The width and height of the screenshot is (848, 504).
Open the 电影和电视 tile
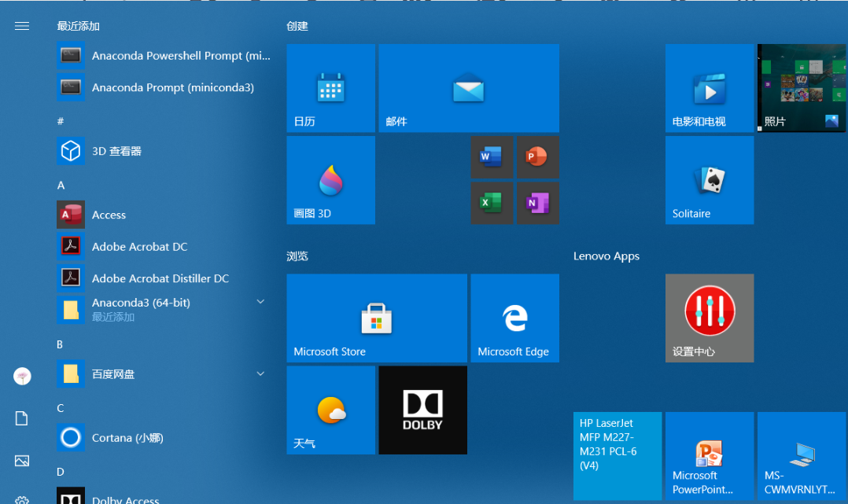[x=710, y=88]
